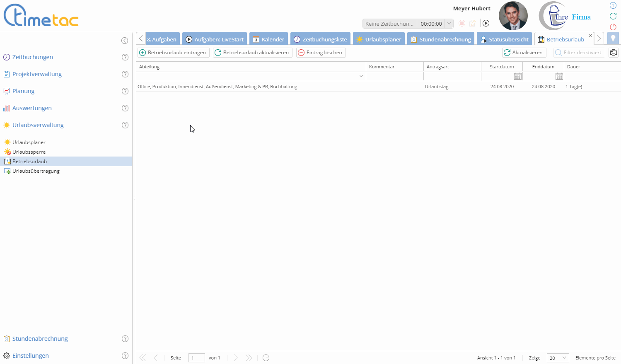This screenshot has width=621, height=364.
Task: Expand the Abteilung filter dropdown
Action: pyautogui.click(x=361, y=76)
